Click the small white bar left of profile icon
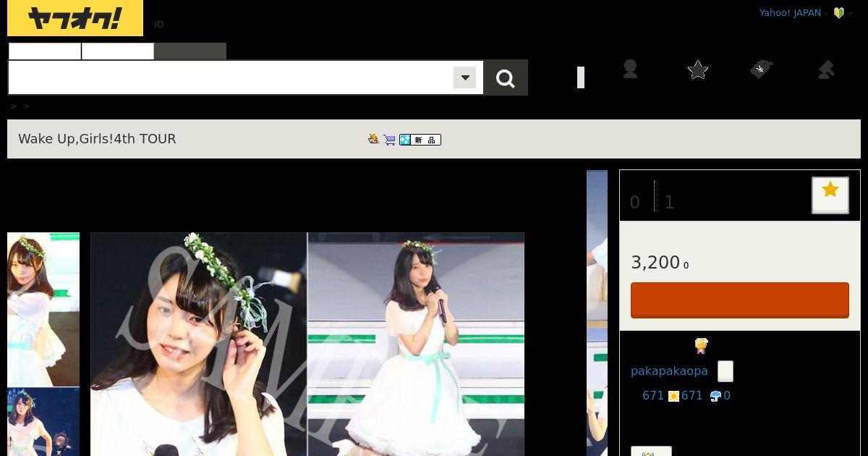868x456 pixels. (581, 77)
